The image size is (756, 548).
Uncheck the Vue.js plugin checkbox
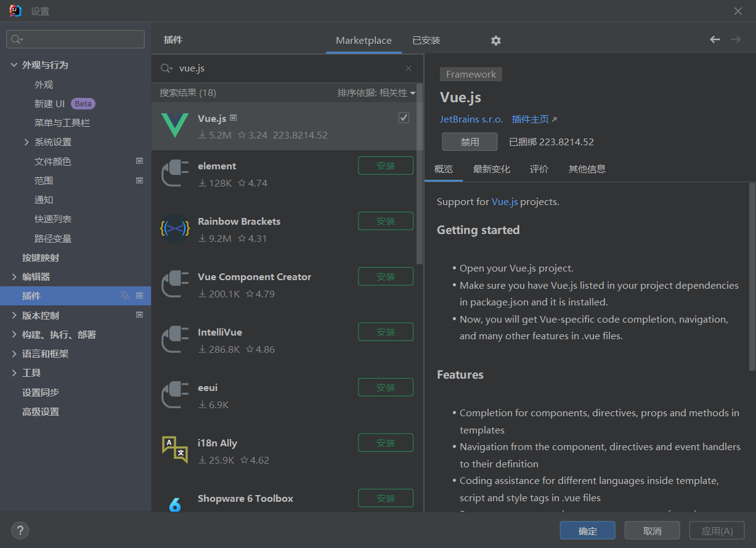(x=404, y=118)
